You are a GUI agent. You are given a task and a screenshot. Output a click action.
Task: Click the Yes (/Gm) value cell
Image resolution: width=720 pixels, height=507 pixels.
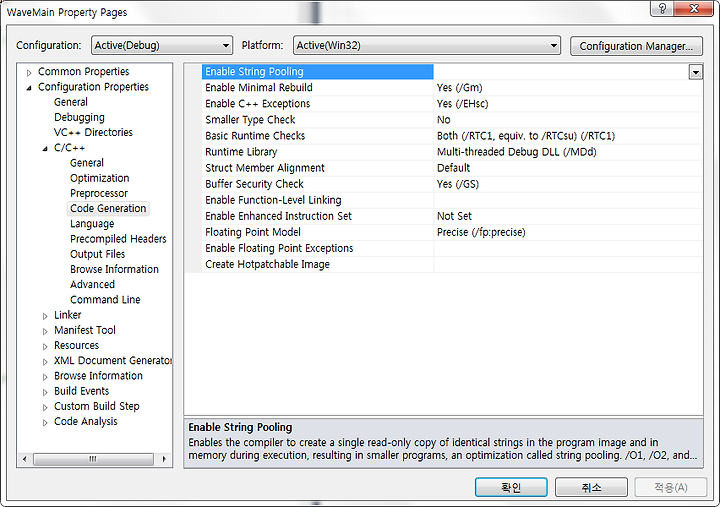coord(568,87)
